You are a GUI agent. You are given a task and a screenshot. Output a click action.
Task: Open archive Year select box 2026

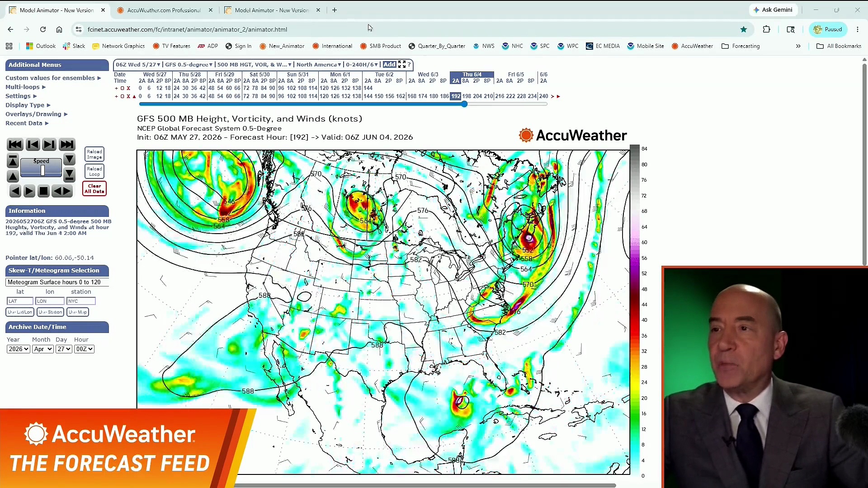click(18, 349)
